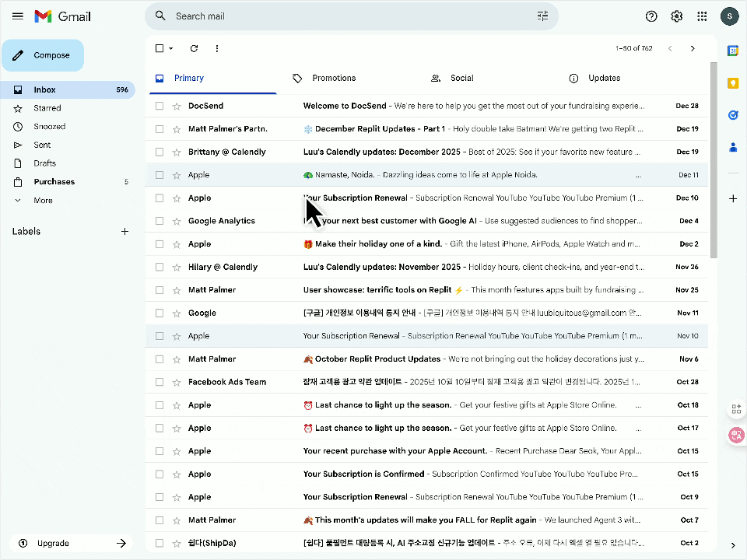This screenshot has height=560, width=747.
Task: Refresh the inbox mail list
Action: 194,48
